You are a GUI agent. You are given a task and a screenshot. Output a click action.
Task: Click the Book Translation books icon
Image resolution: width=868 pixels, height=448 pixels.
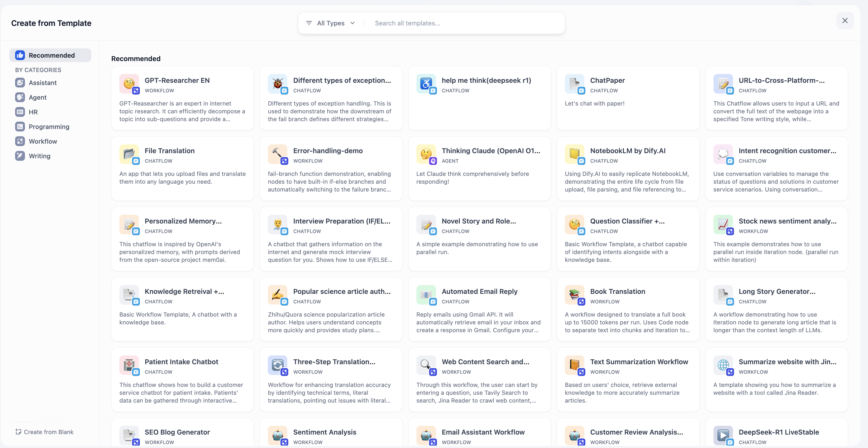(575, 295)
